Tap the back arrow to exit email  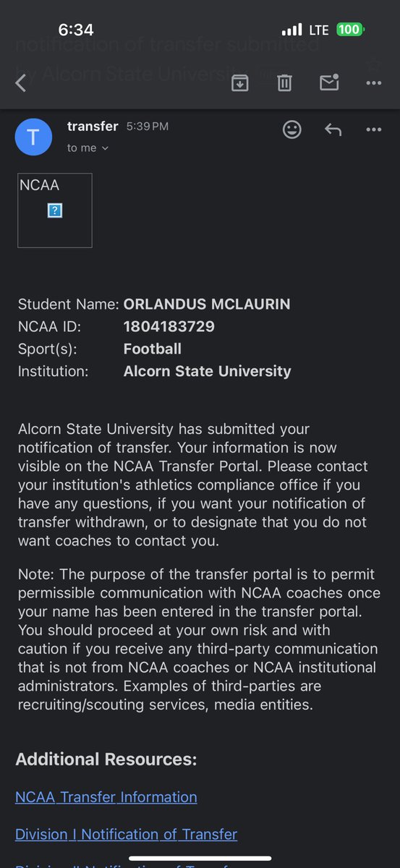(x=20, y=83)
